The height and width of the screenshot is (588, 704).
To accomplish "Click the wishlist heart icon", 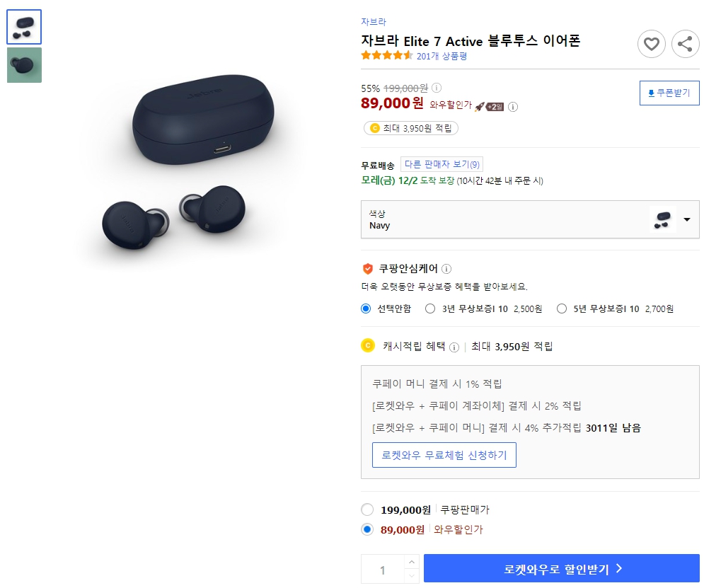I will coord(652,44).
